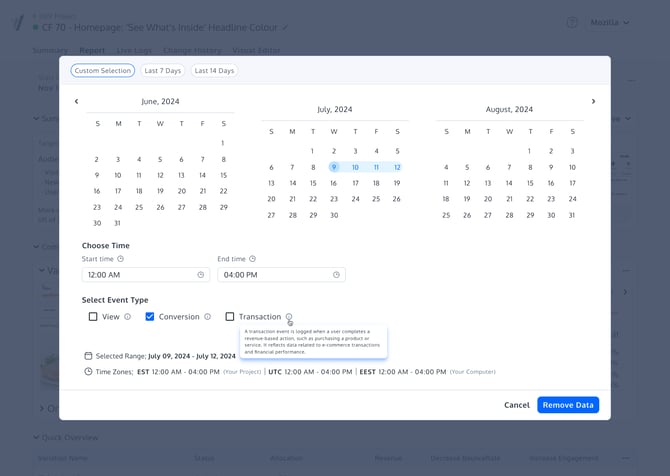Select Last 14 Days range option
The height and width of the screenshot is (476, 670).
point(214,71)
